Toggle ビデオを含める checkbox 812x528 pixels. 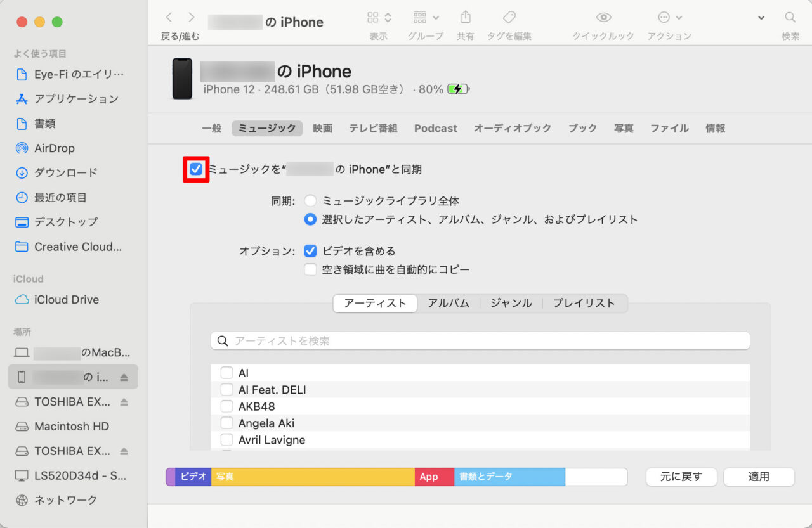coord(310,251)
